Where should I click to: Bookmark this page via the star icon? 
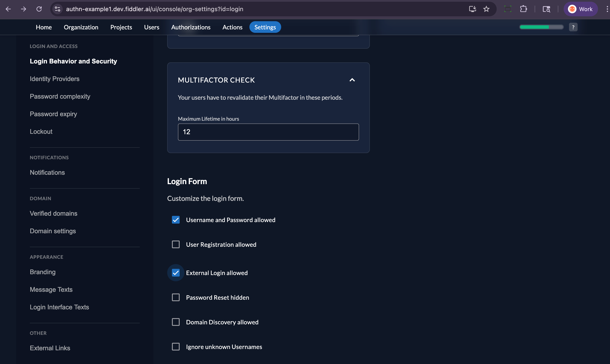486,9
